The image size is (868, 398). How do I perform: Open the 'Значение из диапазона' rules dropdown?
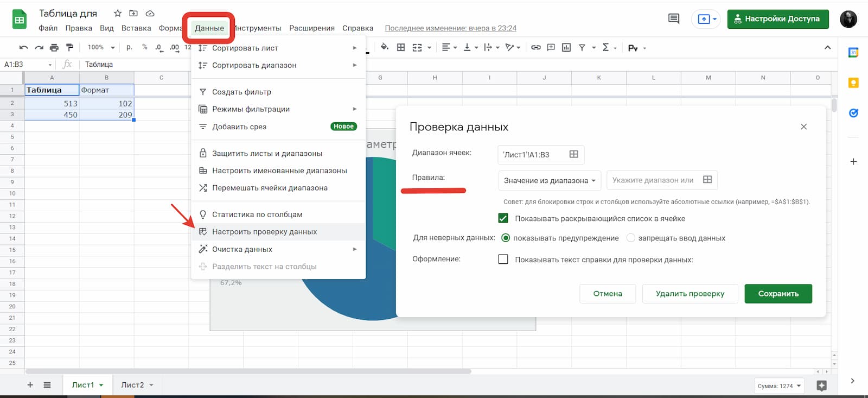[x=549, y=180]
